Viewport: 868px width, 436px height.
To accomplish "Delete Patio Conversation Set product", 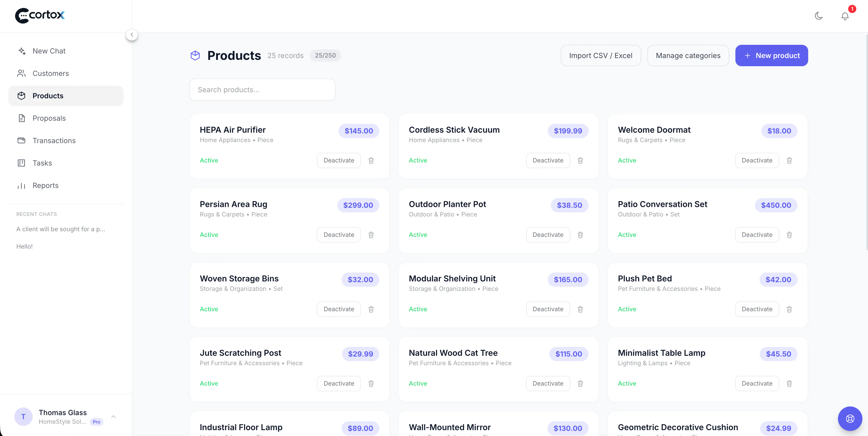I will tap(789, 235).
